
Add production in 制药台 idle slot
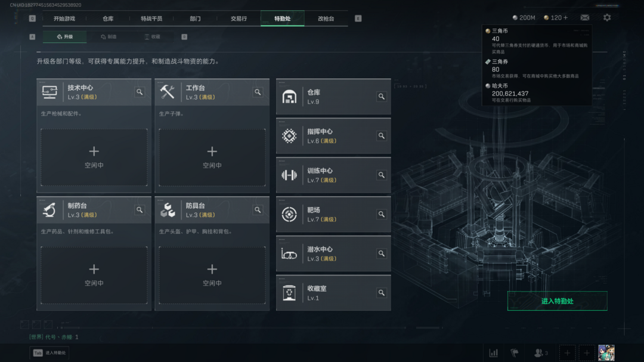[94, 276]
